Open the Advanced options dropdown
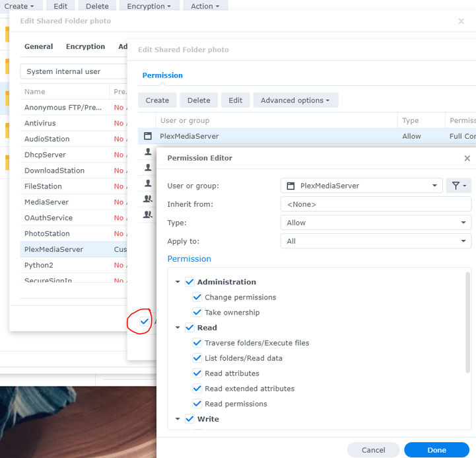Viewport: 476px width, 458px height. pos(296,100)
